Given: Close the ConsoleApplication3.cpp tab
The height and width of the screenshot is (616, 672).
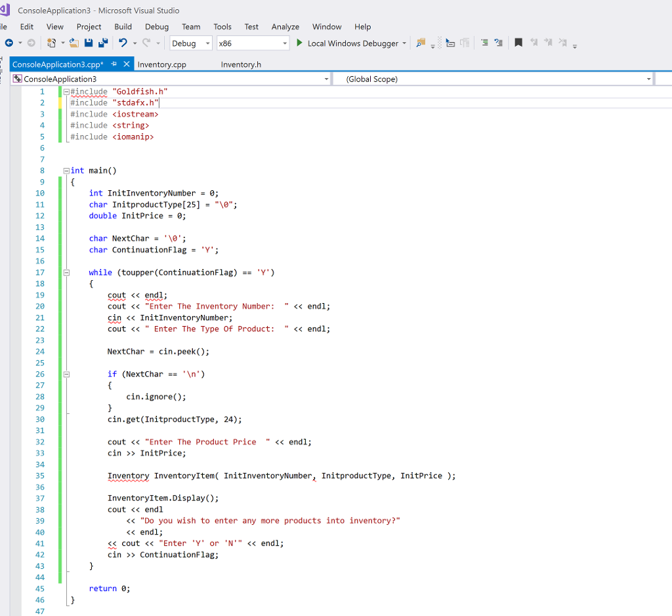Looking at the screenshot, I should [x=127, y=64].
